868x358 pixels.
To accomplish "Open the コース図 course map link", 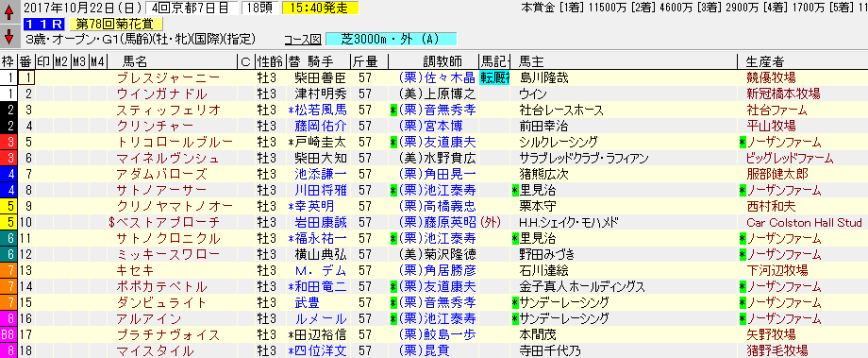I will (x=302, y=40).
